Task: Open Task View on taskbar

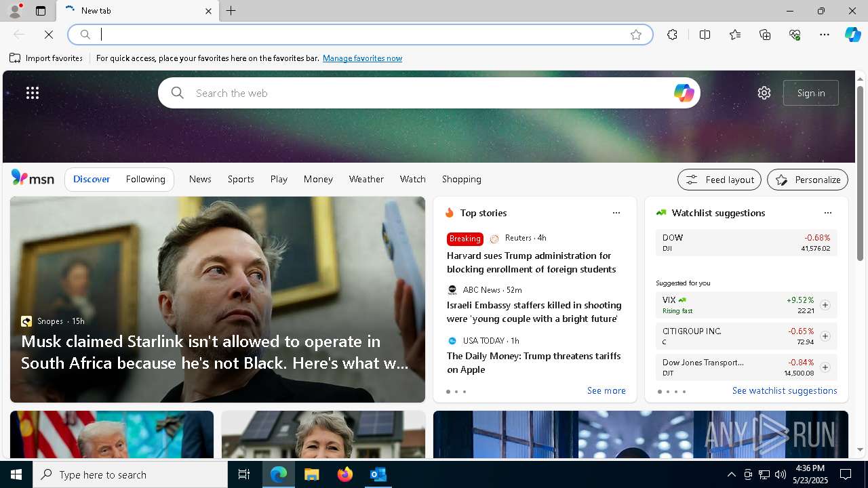Action: click(244, 474)
